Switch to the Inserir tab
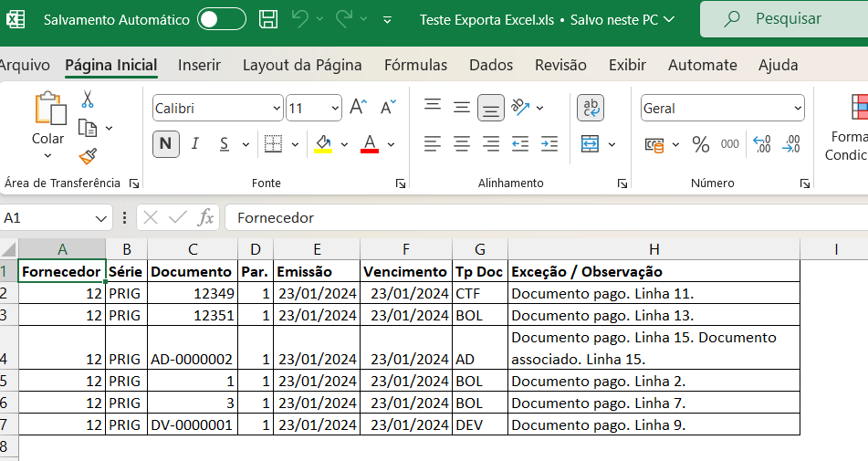 click(199, 66)
